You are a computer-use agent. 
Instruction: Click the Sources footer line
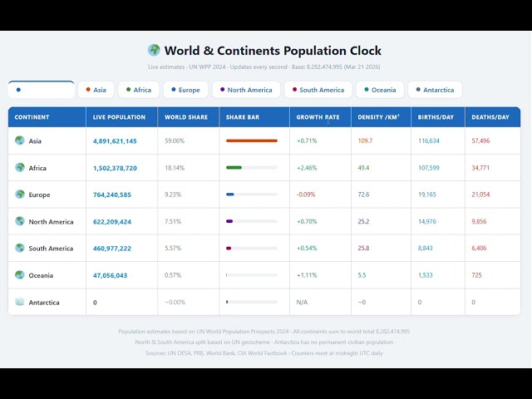(264, 352)
